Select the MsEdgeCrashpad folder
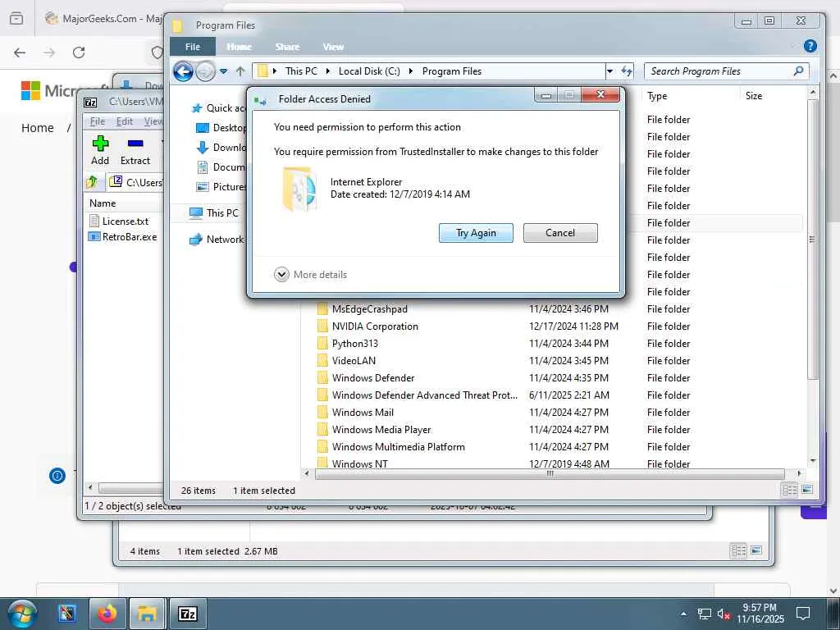This screenshot has width=840, height=630. click(370, 309)
